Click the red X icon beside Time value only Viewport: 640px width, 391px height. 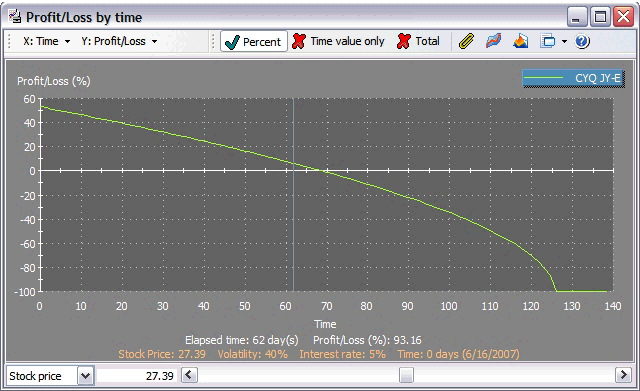[x=299, y=41]
